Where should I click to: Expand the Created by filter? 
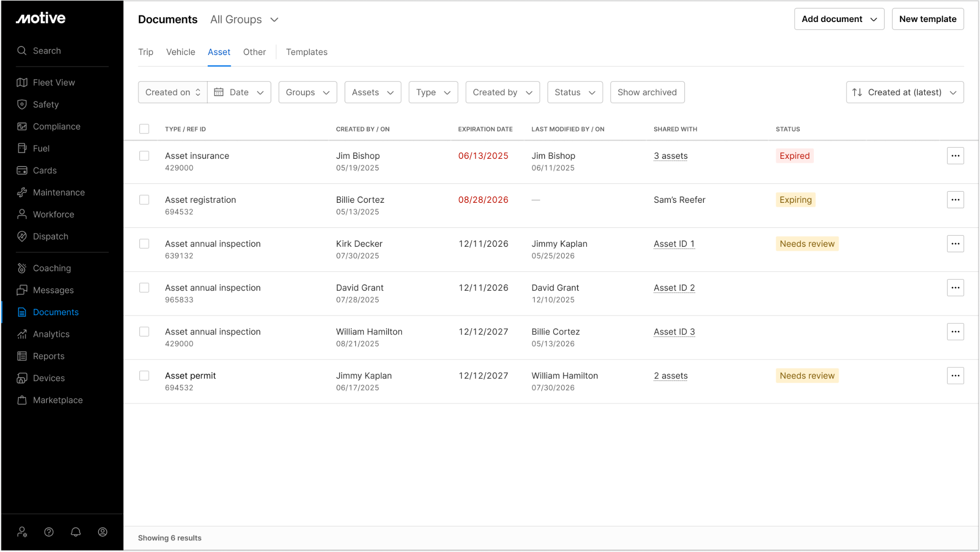[502, 92]
